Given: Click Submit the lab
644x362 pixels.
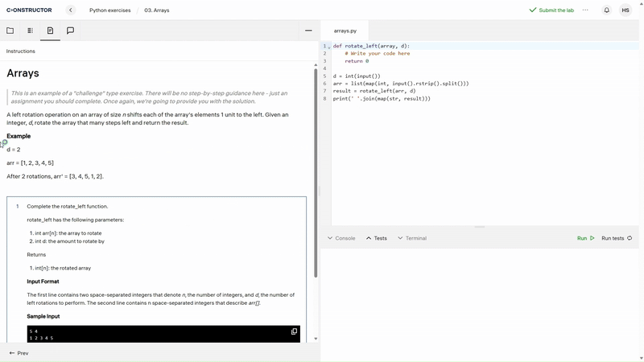Looking at the screenshot, I should [551, 10].
